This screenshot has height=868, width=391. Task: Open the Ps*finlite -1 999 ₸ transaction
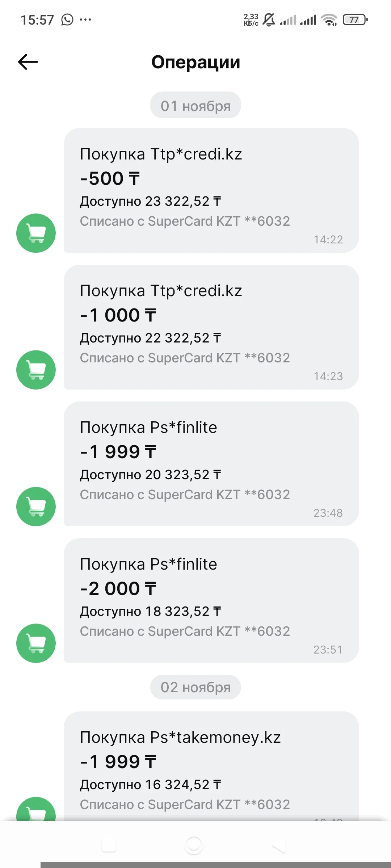[211, 464]
